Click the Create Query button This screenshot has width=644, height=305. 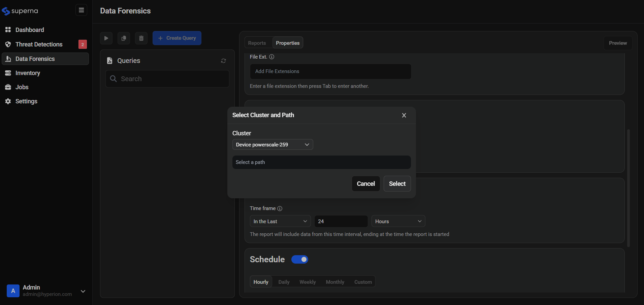coord(177,38)
